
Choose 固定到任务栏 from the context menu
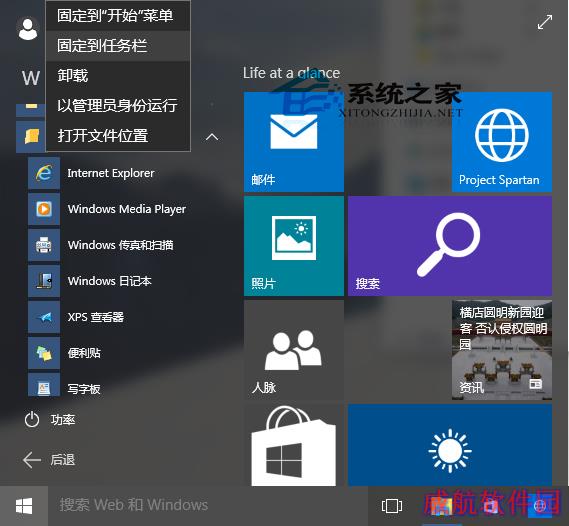[x=118, y=46]
